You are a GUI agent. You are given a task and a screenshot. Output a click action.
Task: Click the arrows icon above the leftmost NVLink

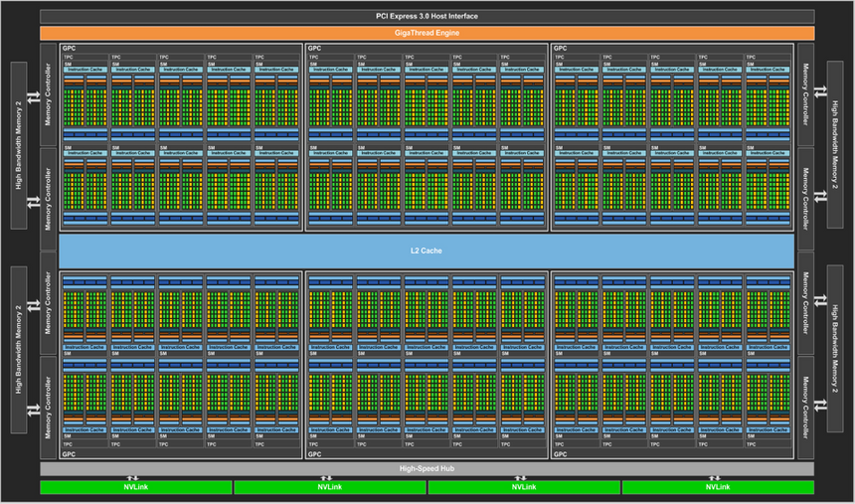coord(135,478)
